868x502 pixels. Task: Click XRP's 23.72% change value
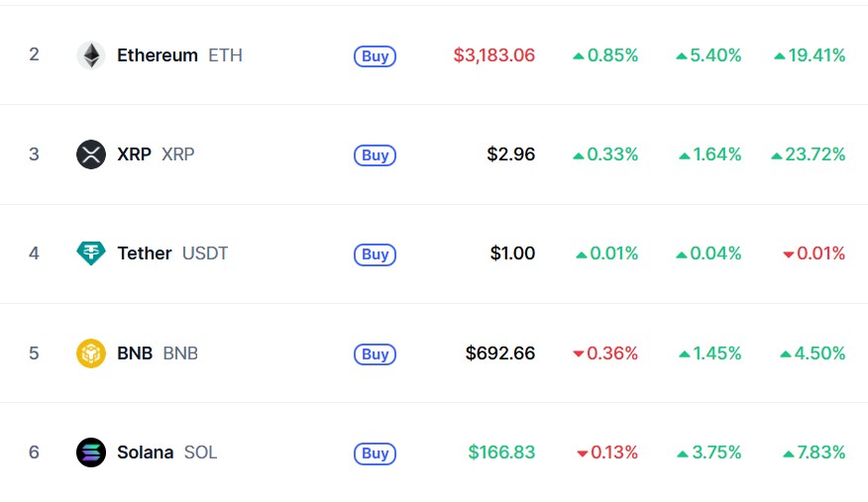click(809, 154)
